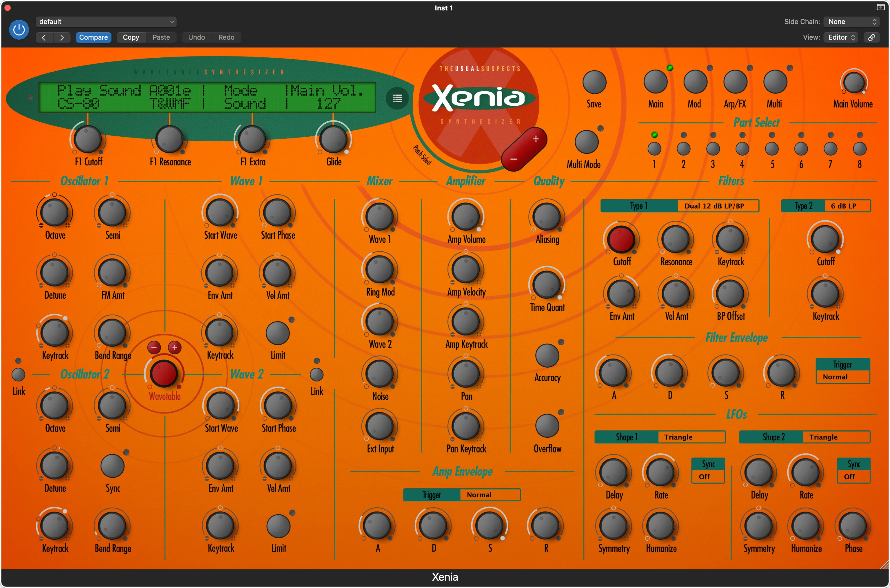Click the Copy button
Viewport: 890px width, 588px height.
[131, 37]
